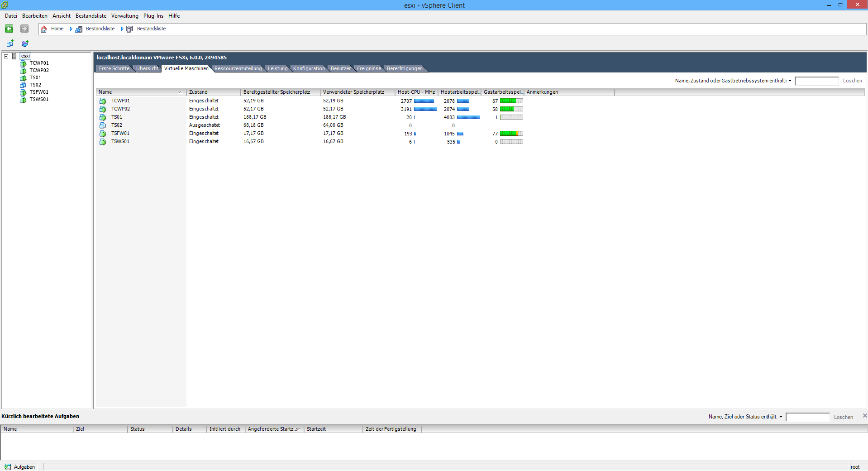The image size is (868, 471).
Task: Click the VM name filter input field
Action: click(x=817, y=81)
